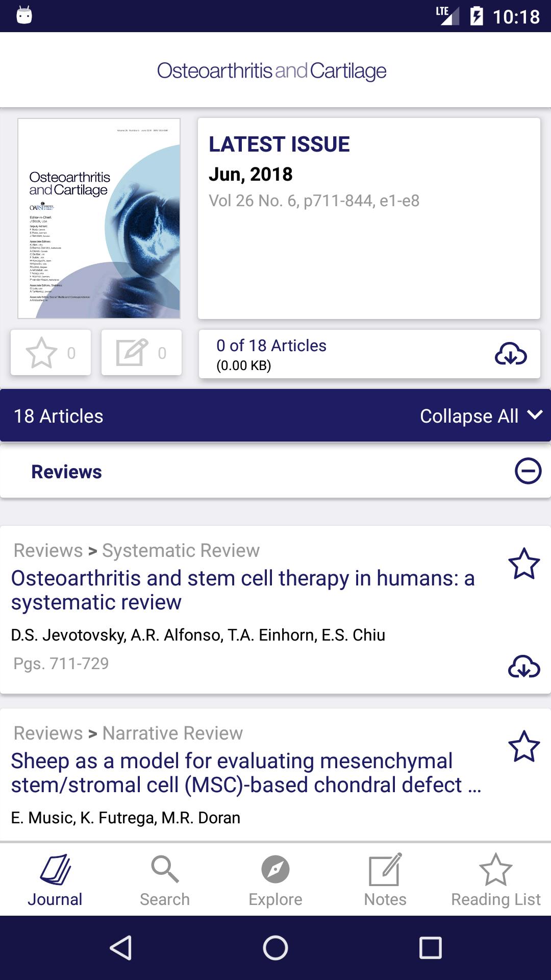Tap the journal cover thumbnail
Viewport: 551px width, 980px height.
(99, 218)
